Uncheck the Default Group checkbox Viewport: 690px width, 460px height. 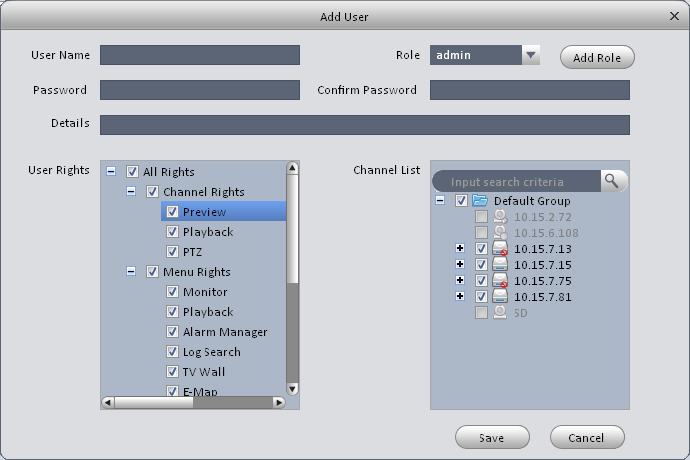pos(461,201)
